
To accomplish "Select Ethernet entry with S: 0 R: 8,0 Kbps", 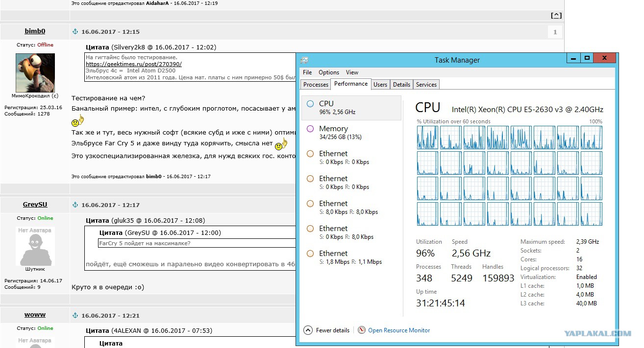I will (x=351, y=232).
